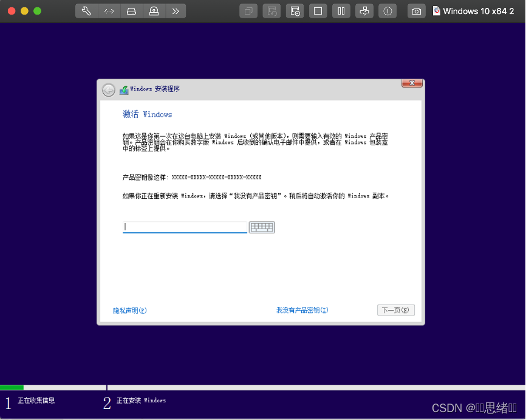Open the snapshot manager icon

pyautogui.click(x=295, y=11)
